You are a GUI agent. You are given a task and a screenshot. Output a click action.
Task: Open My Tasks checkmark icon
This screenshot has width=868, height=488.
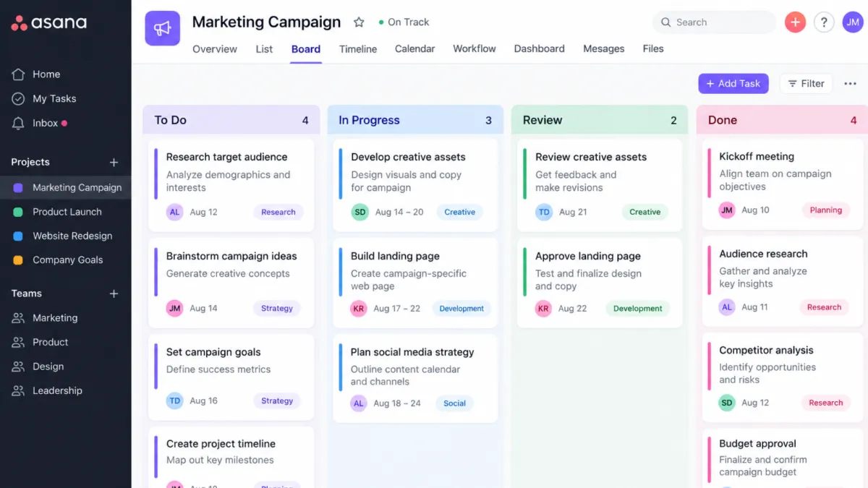click(x=18, y=99)
